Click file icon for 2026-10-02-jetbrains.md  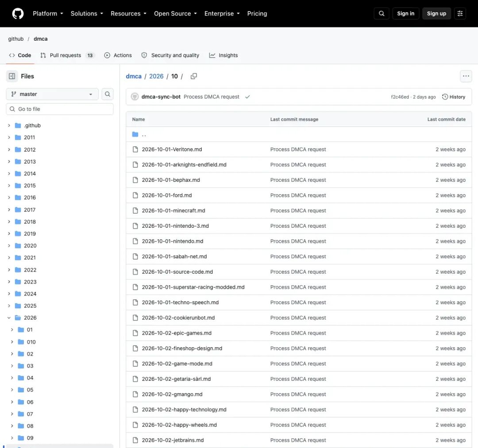click(x=135, y=440)
